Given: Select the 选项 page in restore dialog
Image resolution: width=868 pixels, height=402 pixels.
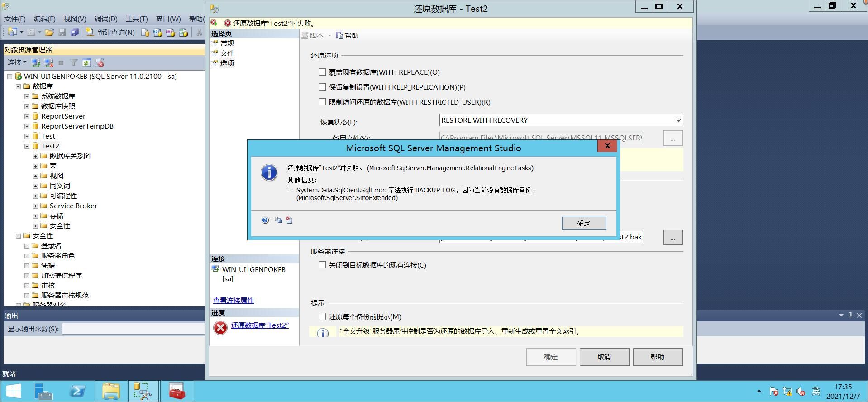Looking at the screenshot, I should 227,63.
